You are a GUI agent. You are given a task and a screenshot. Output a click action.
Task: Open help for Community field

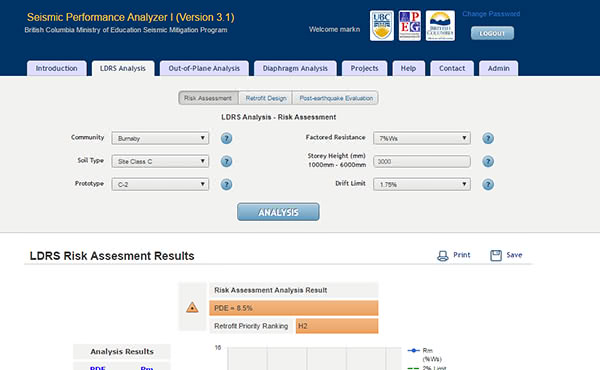click(226, 138)
